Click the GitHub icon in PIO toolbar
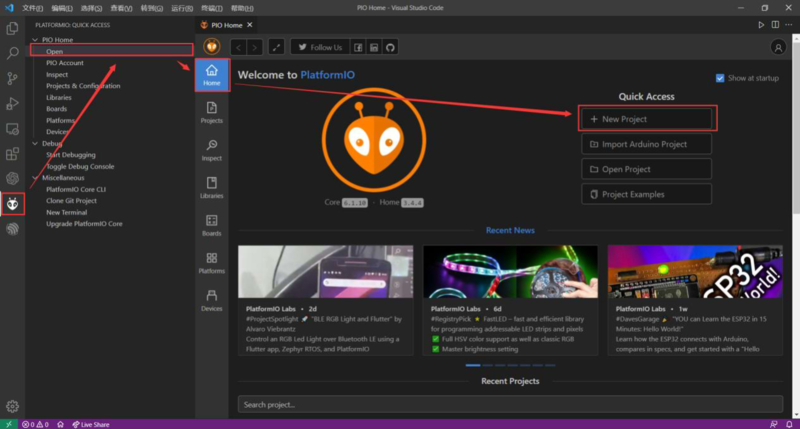This screenshot has height=429, width=800. click(391, 47)
